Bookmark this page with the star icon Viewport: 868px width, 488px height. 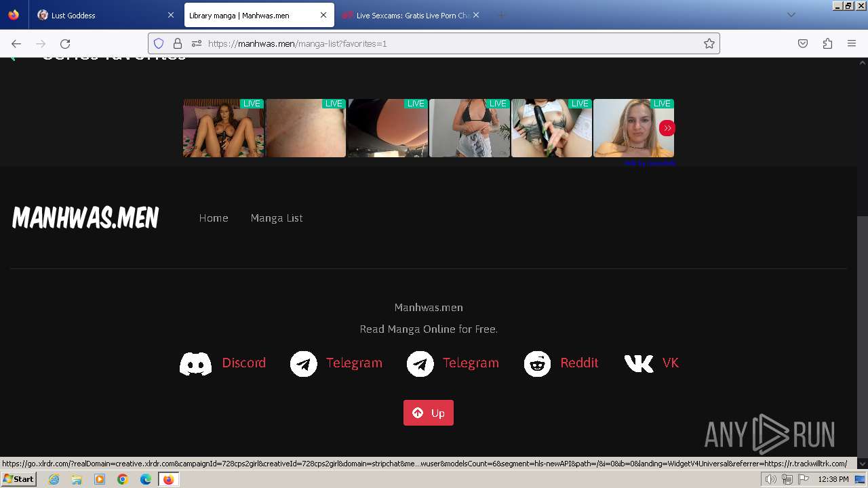709,43
